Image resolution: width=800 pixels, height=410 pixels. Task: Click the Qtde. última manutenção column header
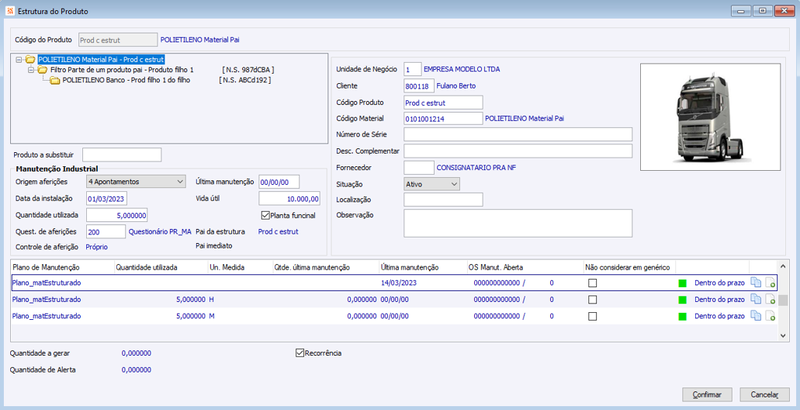(326, 267)
